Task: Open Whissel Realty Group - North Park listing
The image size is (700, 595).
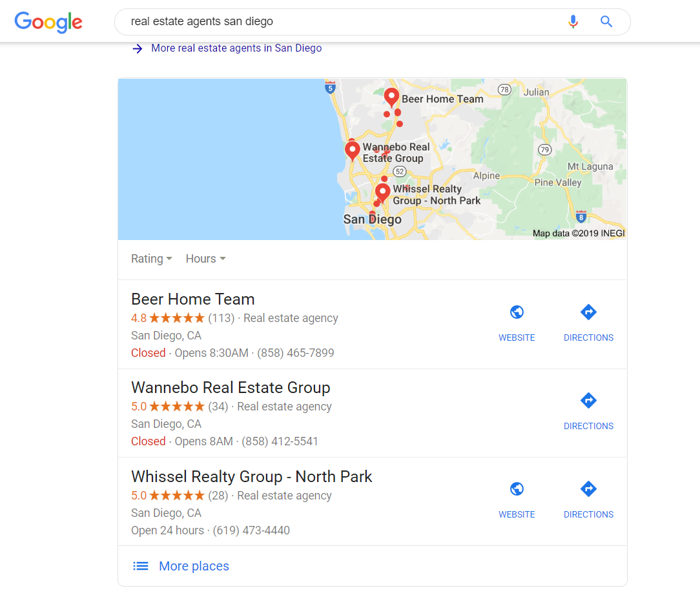Action: tap(252, 476)
